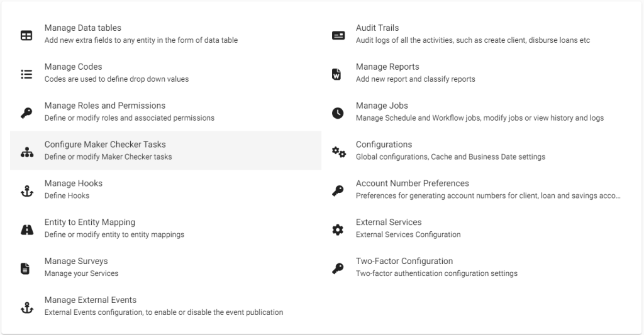Viewport: 644px width, 335px height.
Task: Click the clock icon beside Manage Jobs
Action: [338, 114]
